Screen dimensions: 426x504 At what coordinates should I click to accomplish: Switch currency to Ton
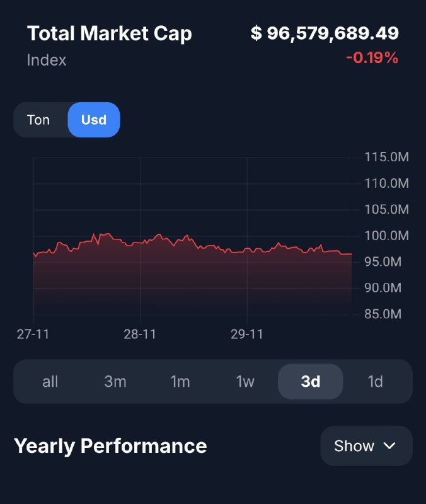click(38, 120)
